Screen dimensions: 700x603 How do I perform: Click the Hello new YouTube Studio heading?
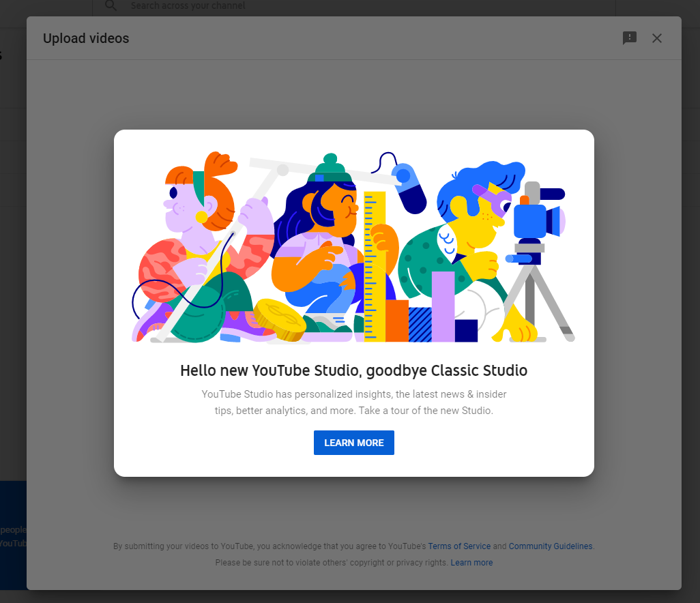click(x=353, y=370)
